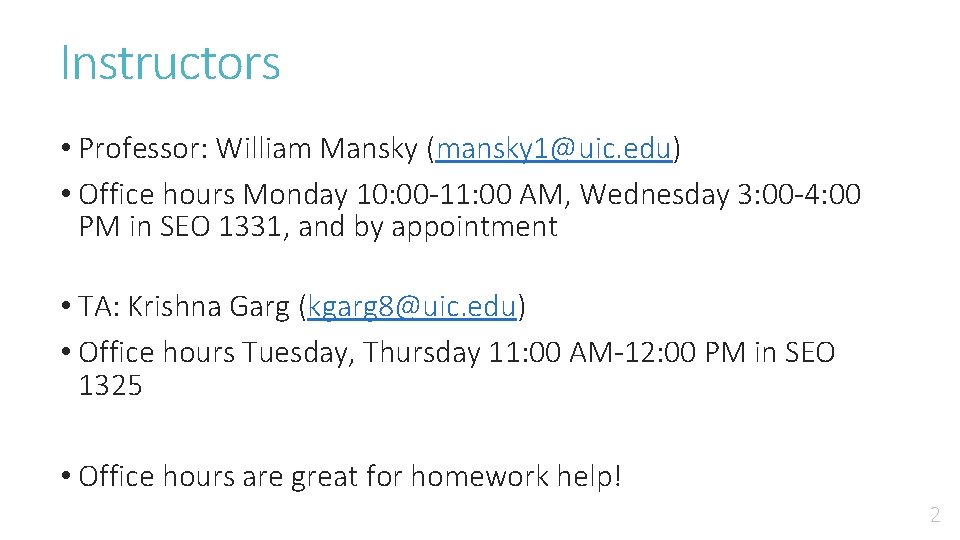Image resolution: width=960 pixels, height=540 pixels.
Task: Select the name William Mansky
Action: [x=316, y=150]
